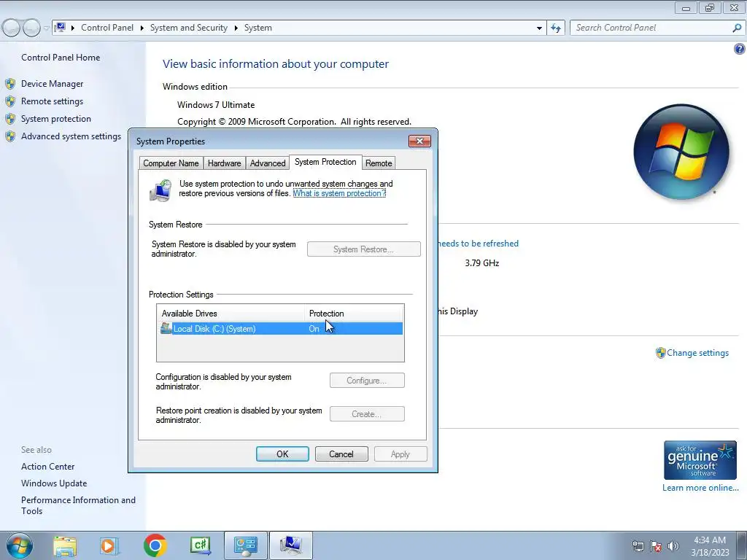Screen dimensions: 747x560
Task: Switch to System Properties taskbar icon
Action: coord(291,545)
